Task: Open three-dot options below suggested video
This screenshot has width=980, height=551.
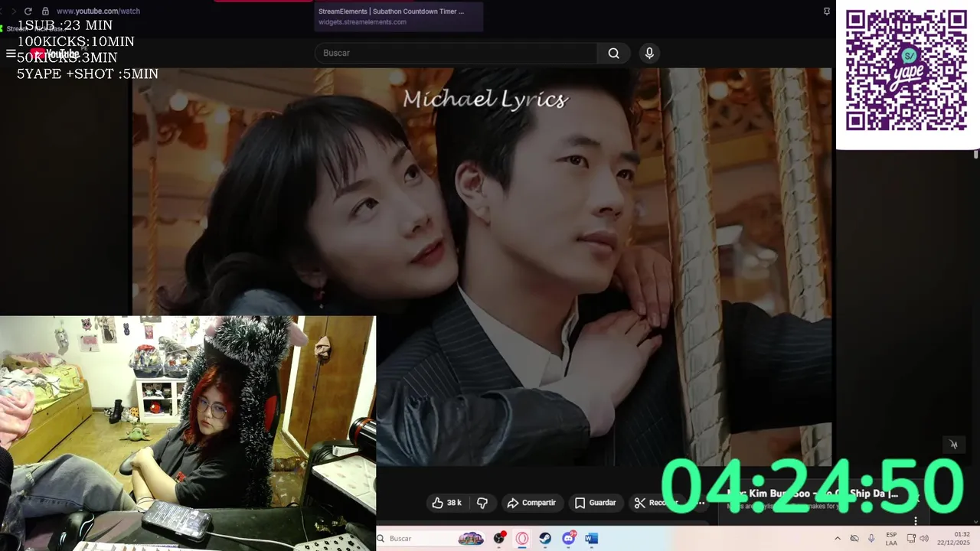Action: pyautogui.click(x=915, y=520)
